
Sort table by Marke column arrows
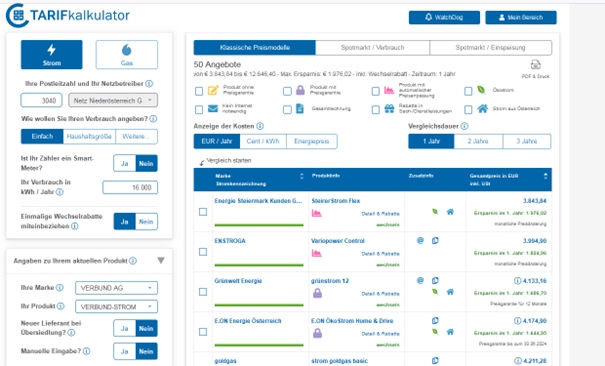[302, 176]
